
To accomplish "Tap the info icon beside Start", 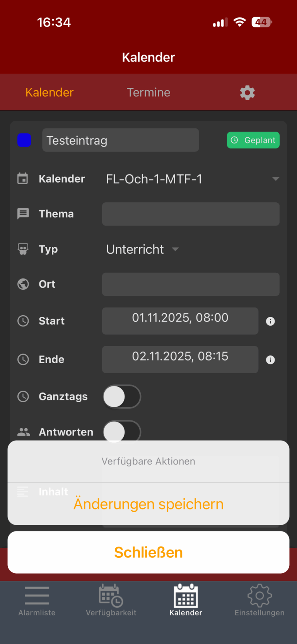I will (x=270, y=321).
